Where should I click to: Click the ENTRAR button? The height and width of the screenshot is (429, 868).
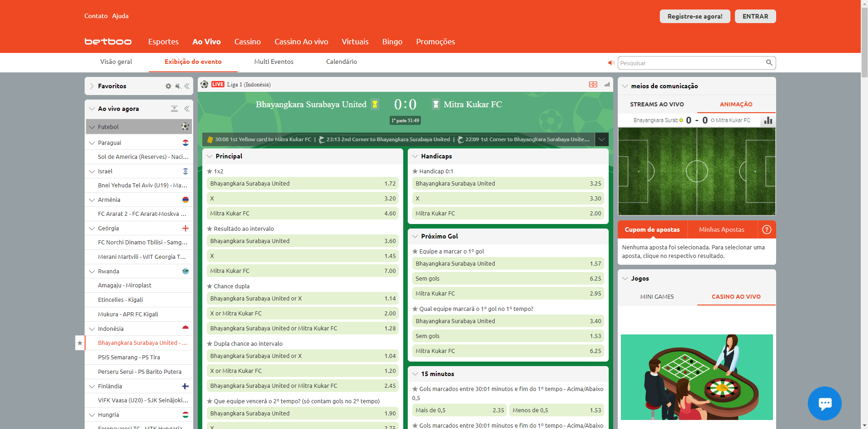[x=755, y=16]
